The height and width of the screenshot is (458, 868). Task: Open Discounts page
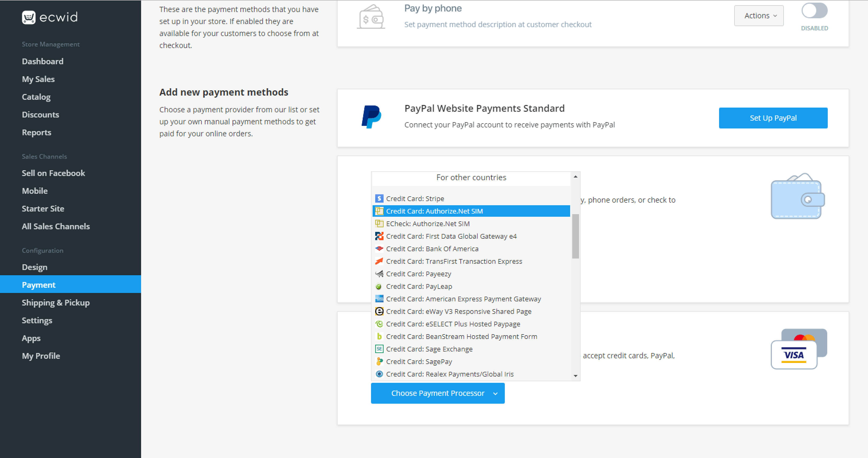pyautogui.click(x=40, y=114)
